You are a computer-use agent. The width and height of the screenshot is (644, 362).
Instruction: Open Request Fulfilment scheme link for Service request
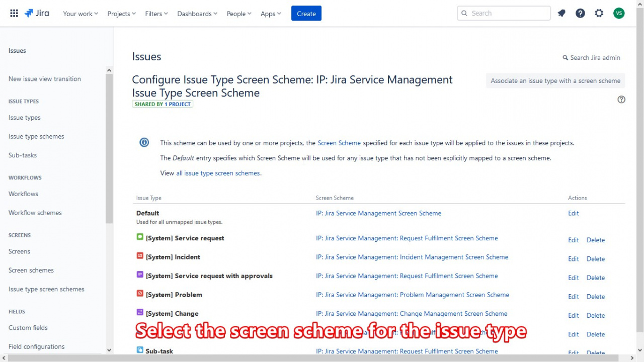[x=407, y=238]
